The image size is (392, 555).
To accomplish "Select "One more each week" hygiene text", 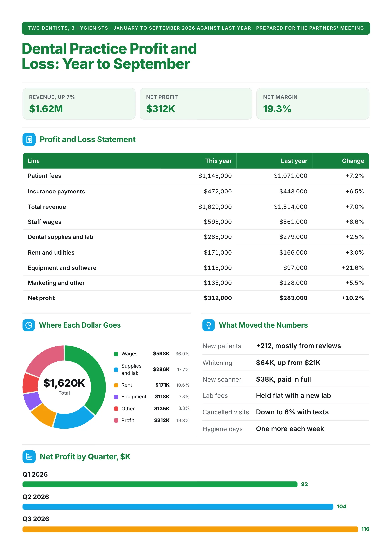I will pyautogui.click(x=290, y=429).
